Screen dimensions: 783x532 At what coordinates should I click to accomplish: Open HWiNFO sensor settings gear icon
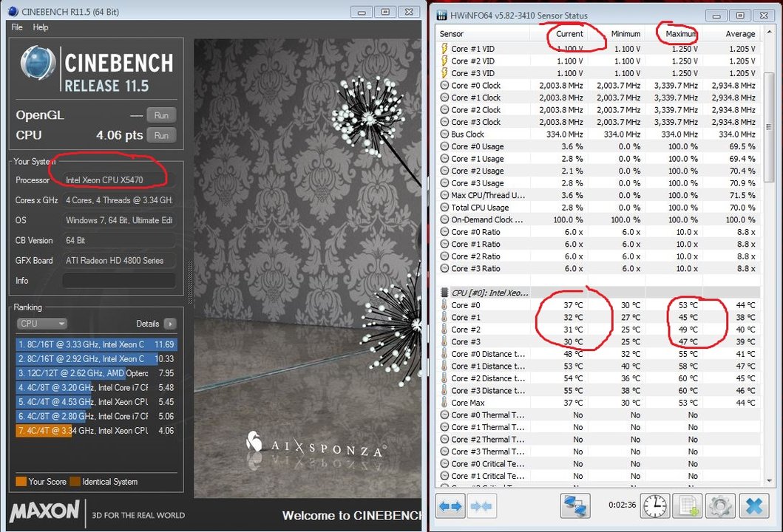[x=719, y=505]
